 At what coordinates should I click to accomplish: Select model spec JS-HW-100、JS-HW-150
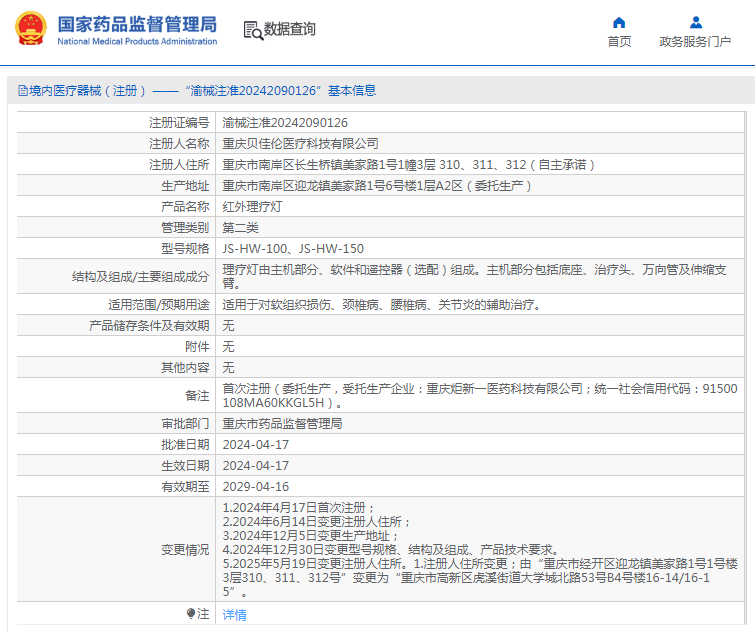pos(293,249)
